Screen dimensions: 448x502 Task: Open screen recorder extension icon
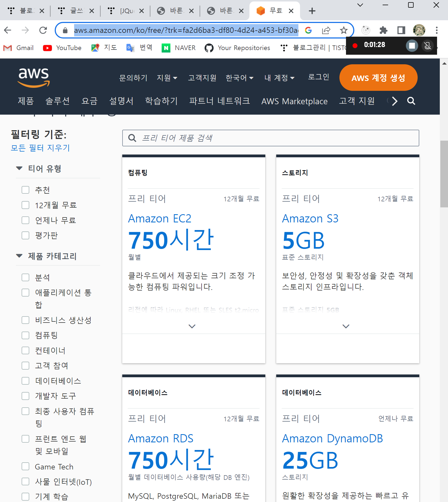[x=366, y=30]
